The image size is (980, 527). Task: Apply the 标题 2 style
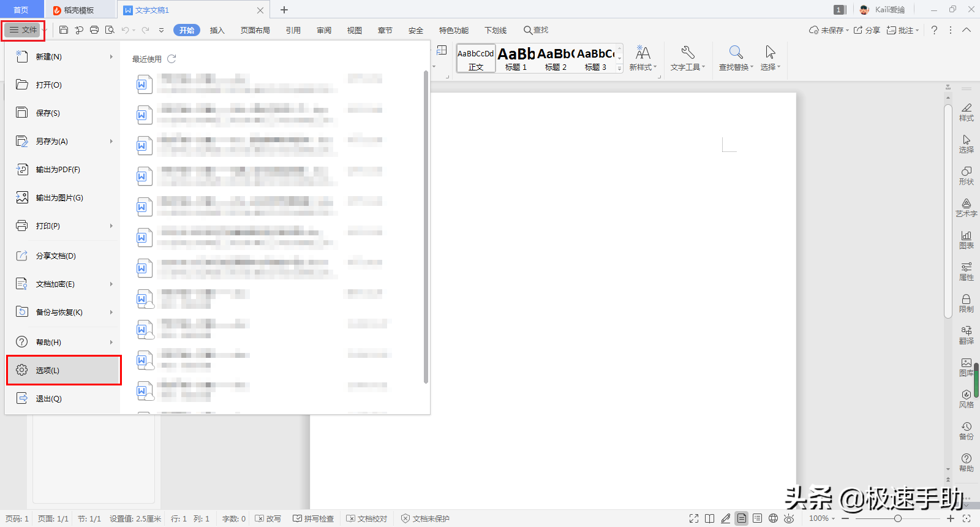coord(556,59)
